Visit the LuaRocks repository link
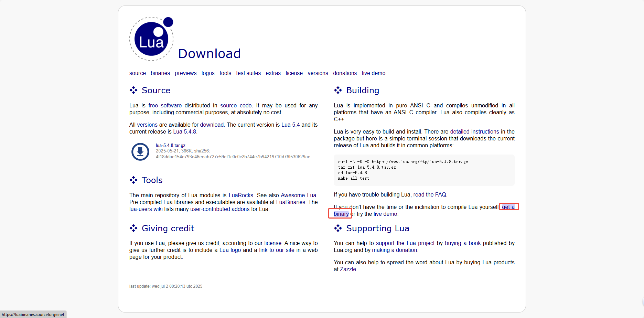The width and height of the screenshot is (644, 318). point(241,195)
